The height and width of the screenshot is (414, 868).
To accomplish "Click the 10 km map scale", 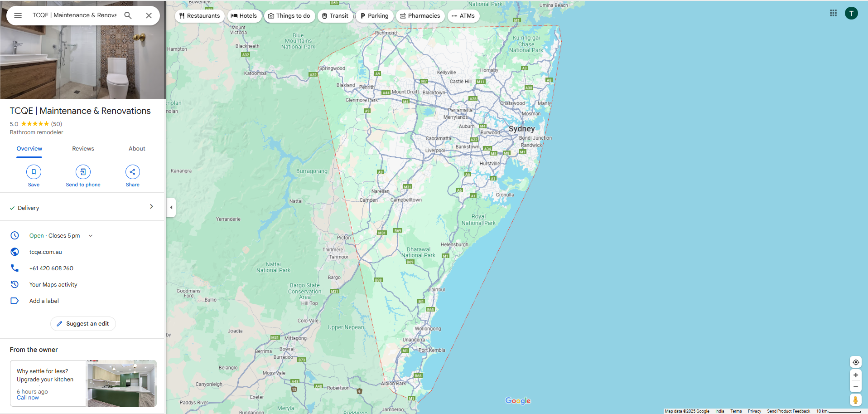I will tap(838, 411).
